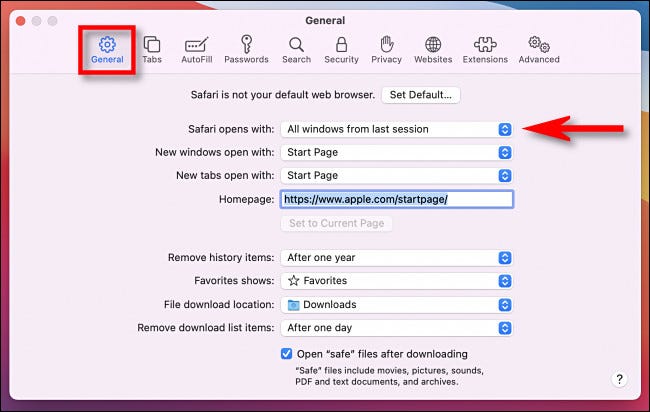Click the 'General' window title text
The width and height of the screenshot is (650, 412).
coord(325,21)
